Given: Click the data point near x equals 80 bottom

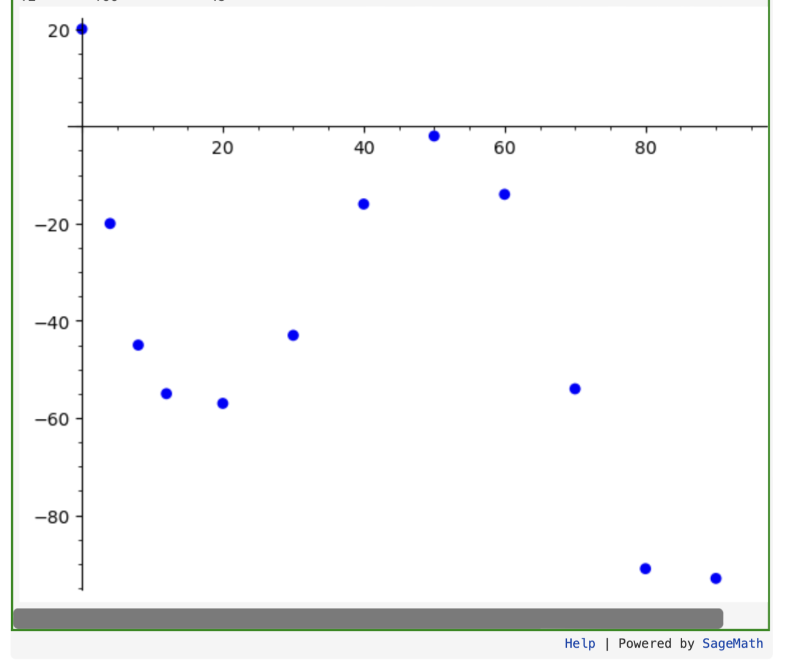Looking at the screenshot, I should pos(644,567).
